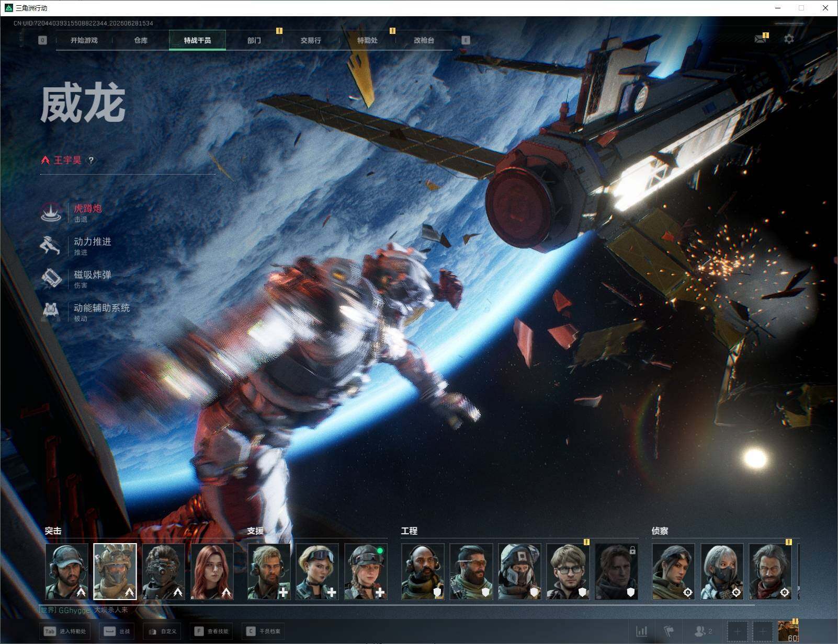Pick the bearded cap-wearing assault operator portrait
The image size is (838, 644).
point(66,571)
